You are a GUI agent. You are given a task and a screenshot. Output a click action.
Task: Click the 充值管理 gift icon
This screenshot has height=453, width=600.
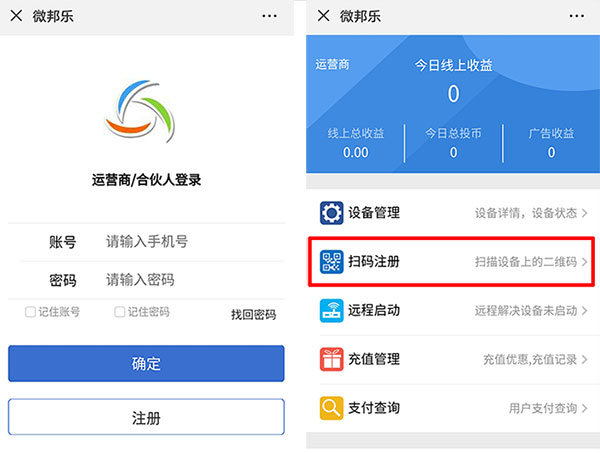click(x=331, y=360)
